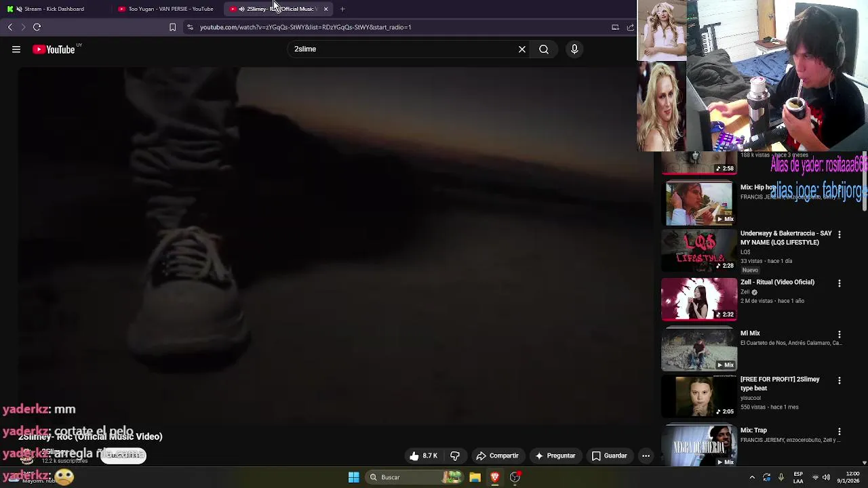Open options for Zell - Ritual video

(x=840, y=283)
